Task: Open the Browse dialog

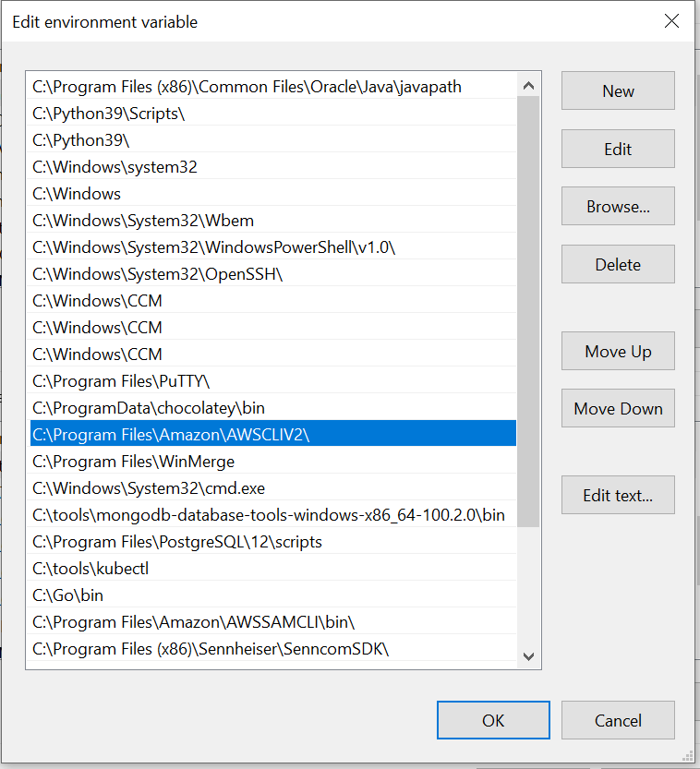Action: (617, 206)
